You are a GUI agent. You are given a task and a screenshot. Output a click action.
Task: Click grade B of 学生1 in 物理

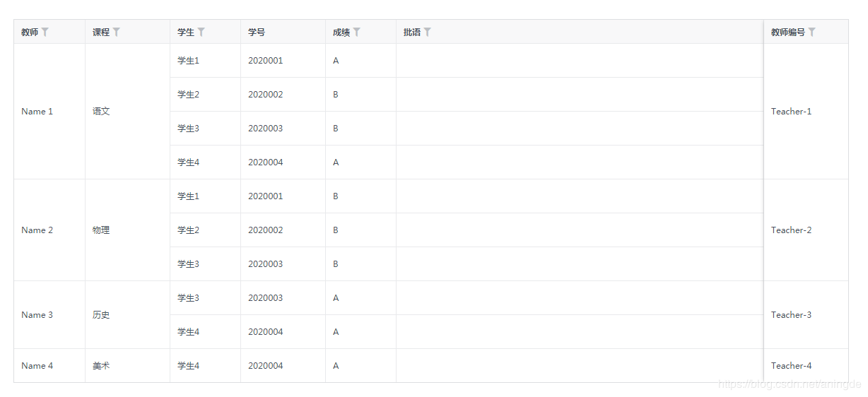[x=336, y=196]
